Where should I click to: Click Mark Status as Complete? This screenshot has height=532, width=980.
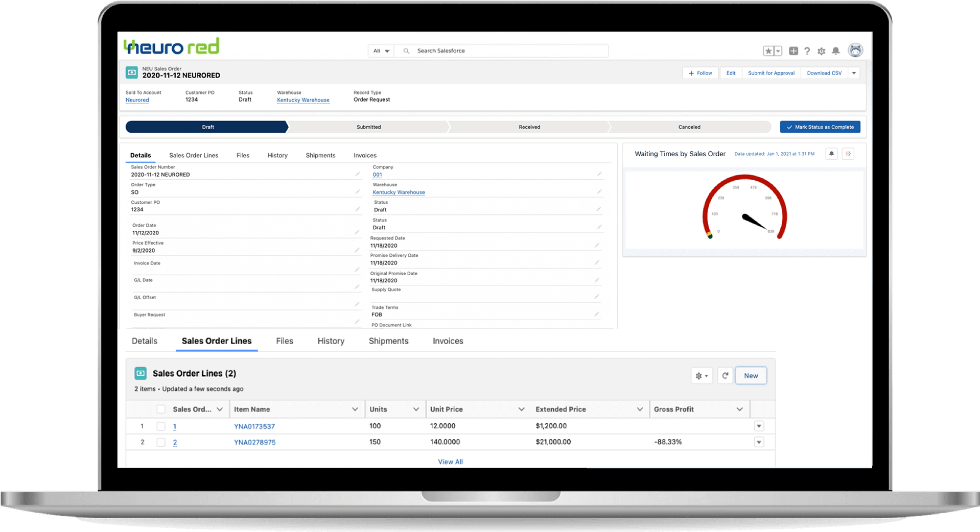(x=820, y=127)
